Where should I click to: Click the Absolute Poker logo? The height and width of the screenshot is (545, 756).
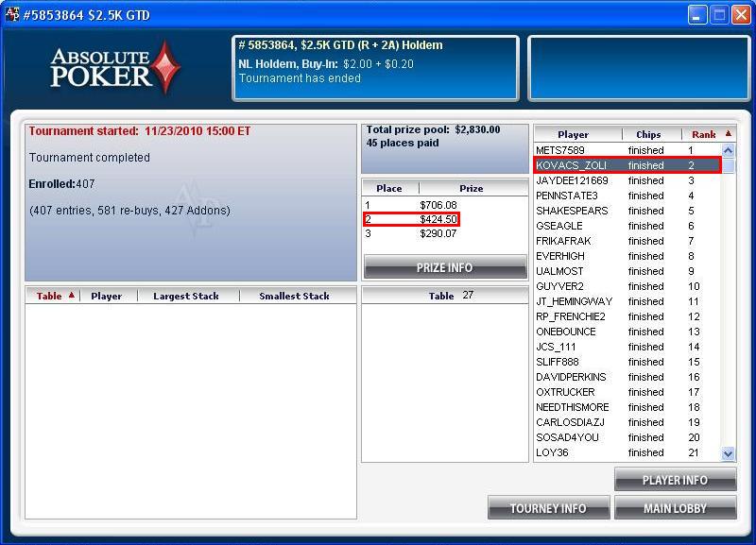[115, 67]
